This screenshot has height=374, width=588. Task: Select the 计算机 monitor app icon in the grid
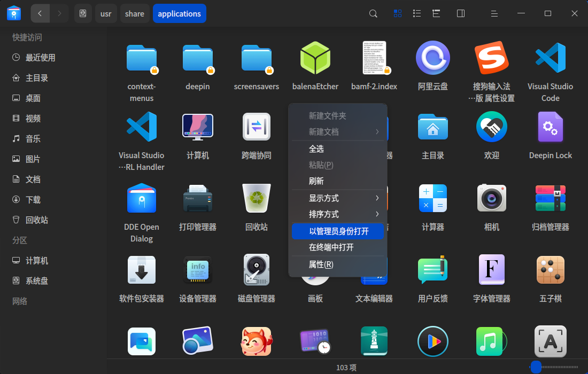click(198, 127)
